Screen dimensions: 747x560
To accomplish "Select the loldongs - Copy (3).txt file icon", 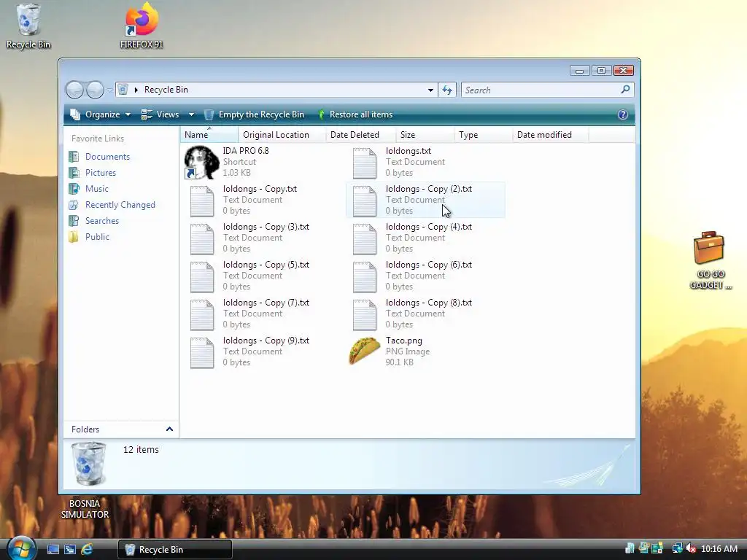I will pos(202,238).
